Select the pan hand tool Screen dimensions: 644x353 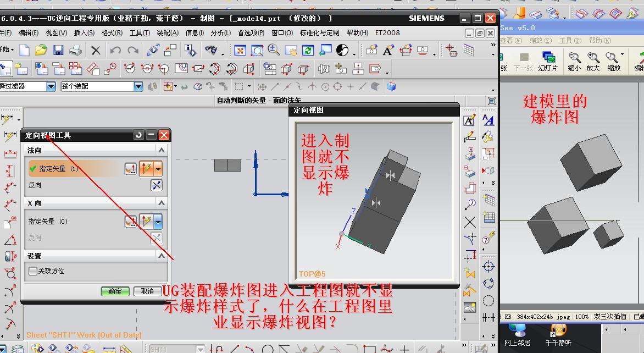(x=291, y=51)
